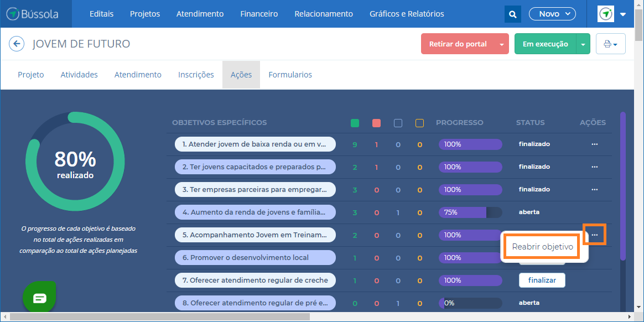Click the white outlined square legend
This screenshot has height=322, width=644.
pyautogui.click(x=398, y=123)
